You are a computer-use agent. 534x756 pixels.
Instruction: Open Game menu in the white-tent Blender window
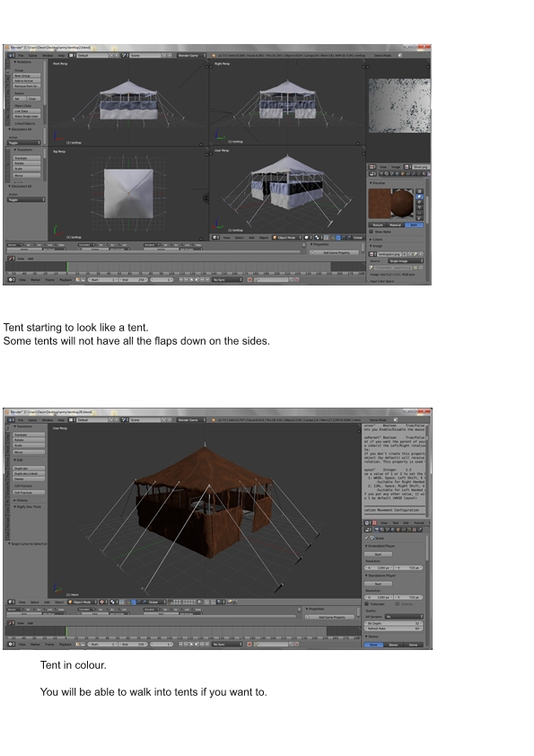pos(33,56)
